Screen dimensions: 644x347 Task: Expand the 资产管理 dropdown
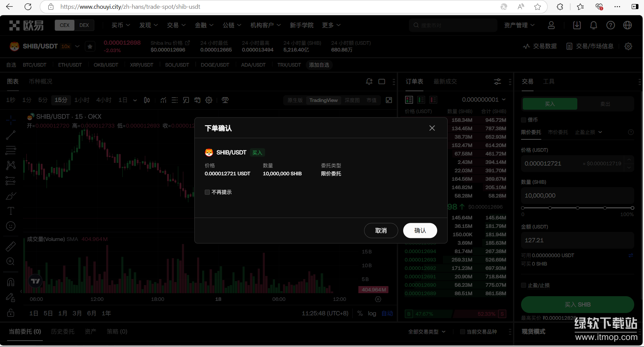point(519,25)
